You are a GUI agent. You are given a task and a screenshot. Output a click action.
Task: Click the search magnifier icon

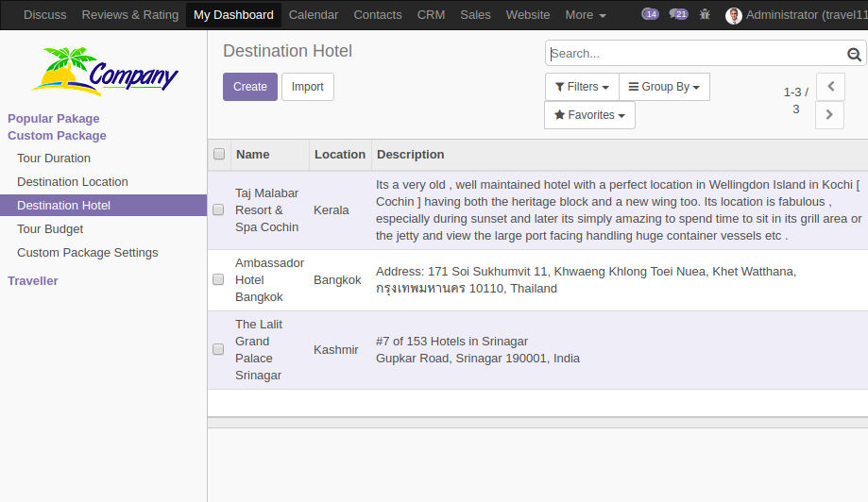click(854, 54)
